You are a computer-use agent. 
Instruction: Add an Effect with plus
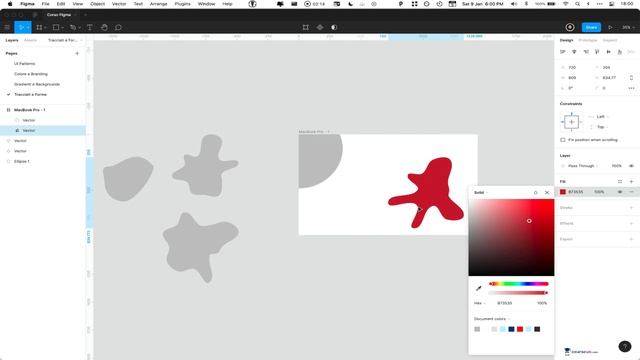pos(631,223)
